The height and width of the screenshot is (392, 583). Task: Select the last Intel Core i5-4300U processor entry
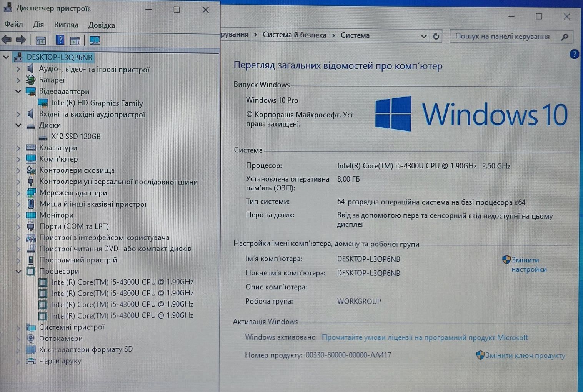pyautogui.click(x=122, y=315)
